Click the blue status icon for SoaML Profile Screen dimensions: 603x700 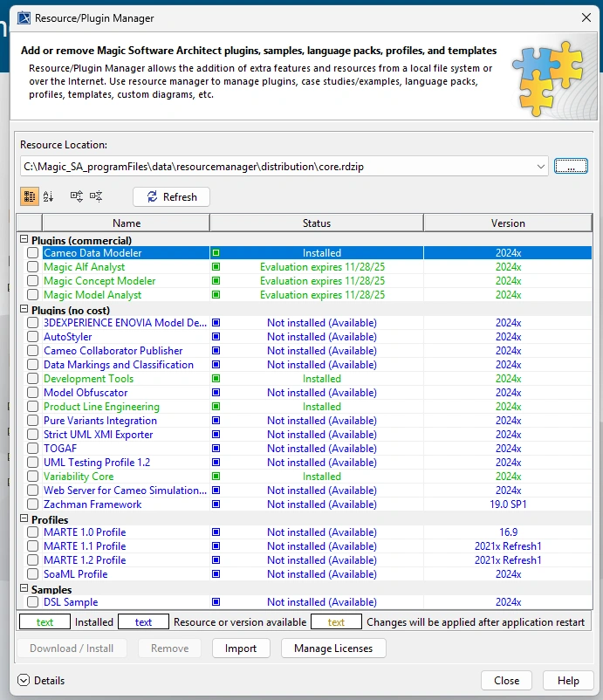216,574
